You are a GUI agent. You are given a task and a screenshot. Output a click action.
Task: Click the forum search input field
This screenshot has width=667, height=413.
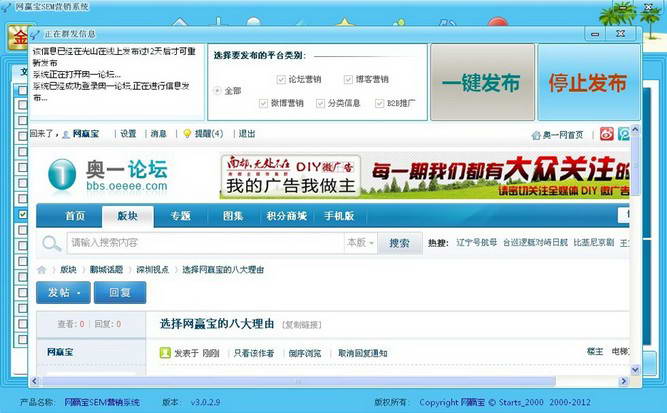(205, 243)
